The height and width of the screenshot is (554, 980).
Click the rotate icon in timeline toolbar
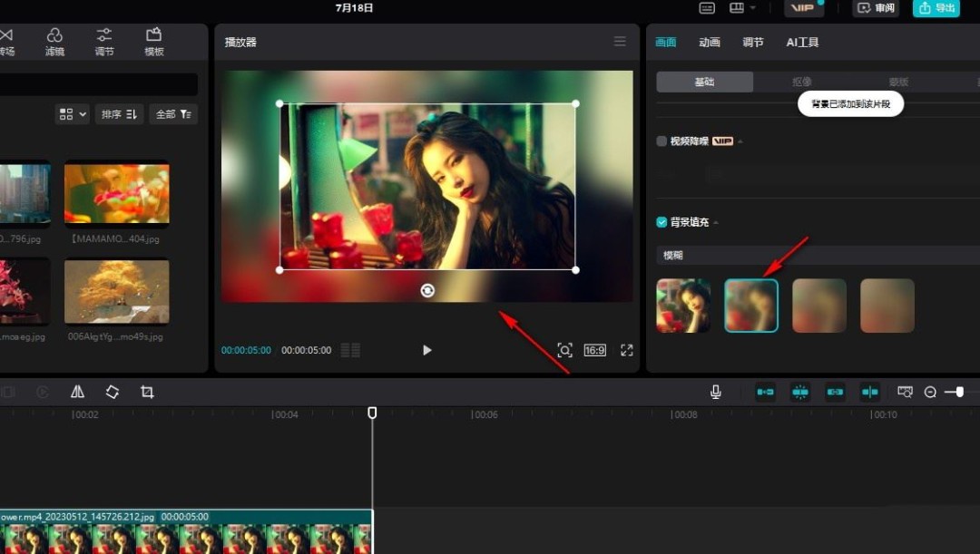(113, 392)
